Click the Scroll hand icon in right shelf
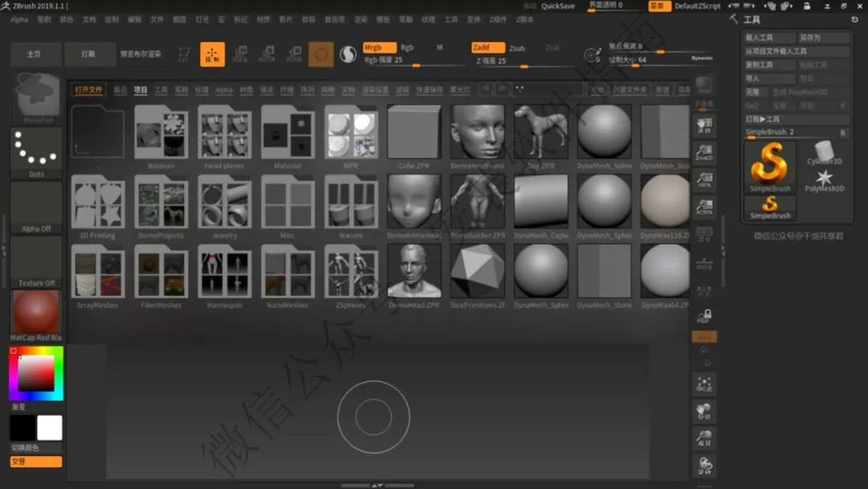868x489 pixels. (x=704, y=125)
